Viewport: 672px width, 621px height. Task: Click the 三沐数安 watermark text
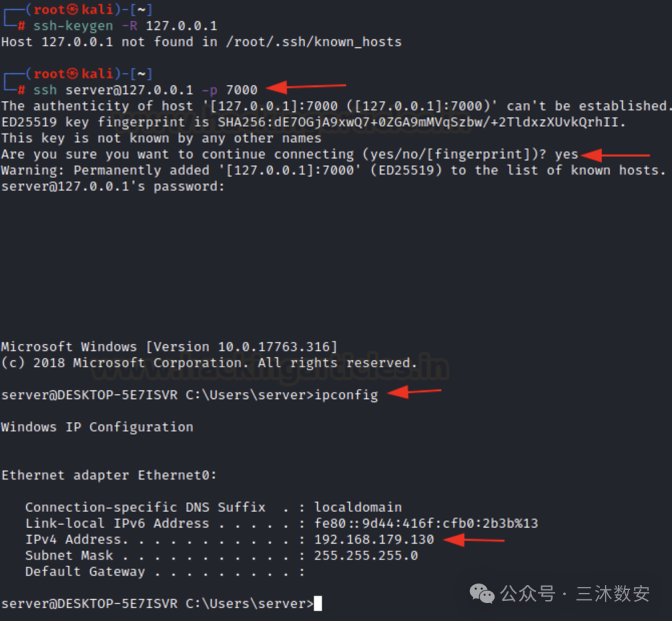(613, 594)
